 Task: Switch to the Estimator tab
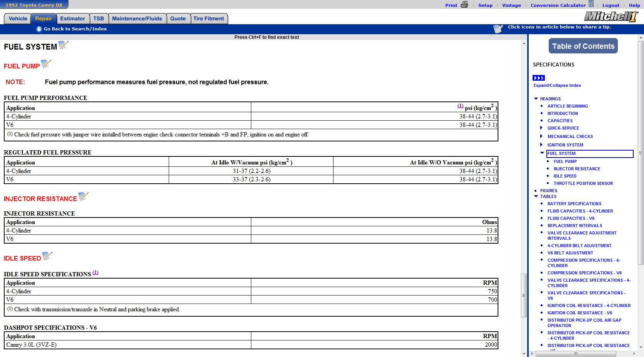click(x=73, y=18)
